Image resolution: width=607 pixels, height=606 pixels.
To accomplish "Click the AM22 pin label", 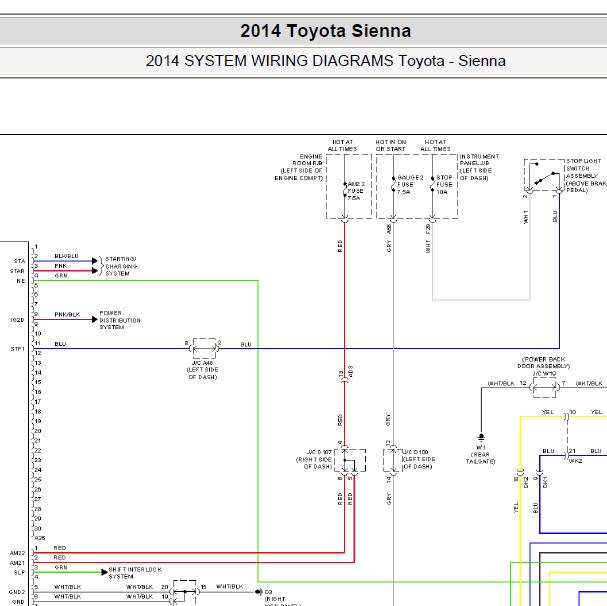I will click(17, 553).
